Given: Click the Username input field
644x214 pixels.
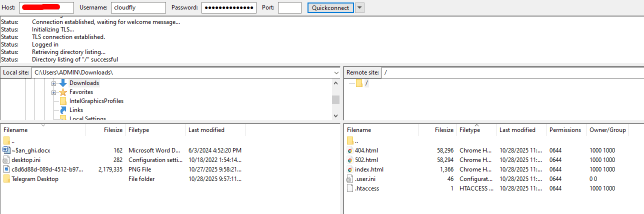Looking at the screenshot, I should tap(138, 8).
